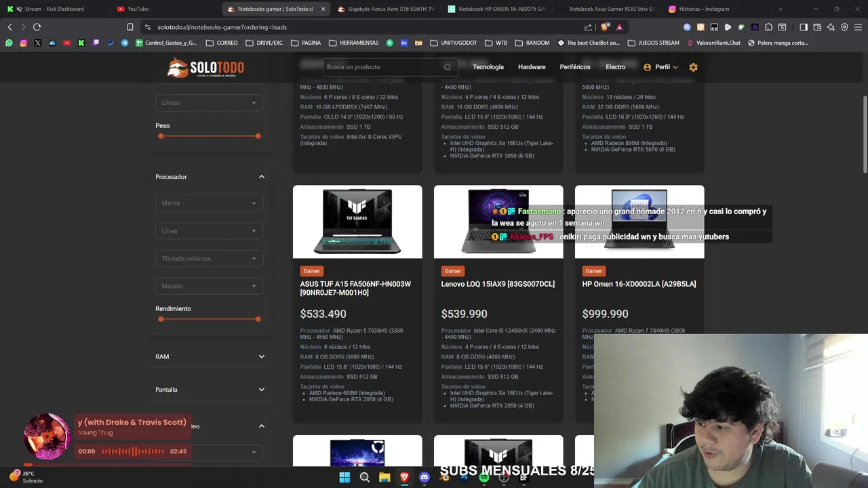
Task: Open the Kick bookmark icon
Action: coord(81,43)
